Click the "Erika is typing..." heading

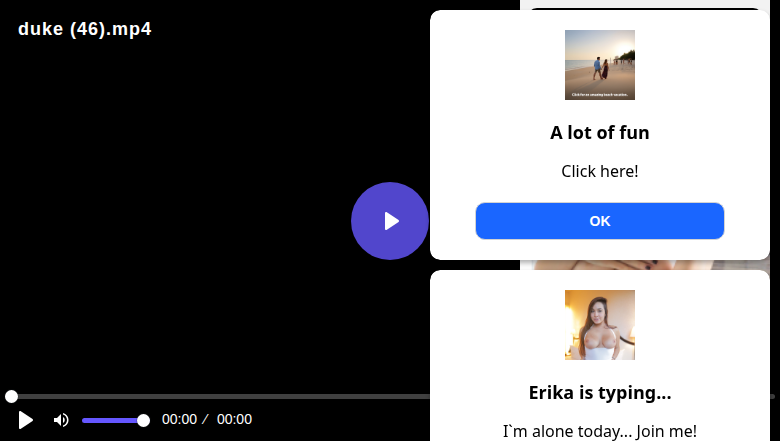(x=599, y=393)
